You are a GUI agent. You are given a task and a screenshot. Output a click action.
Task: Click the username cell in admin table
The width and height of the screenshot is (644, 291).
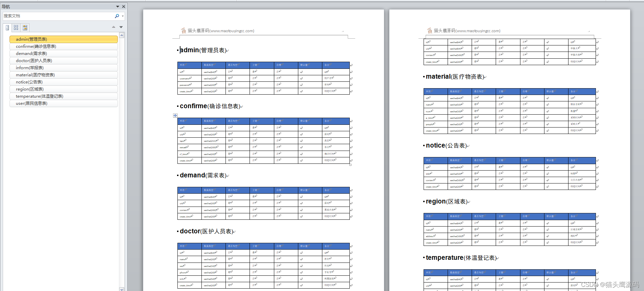pyautogui.click(x=190, y=78)
